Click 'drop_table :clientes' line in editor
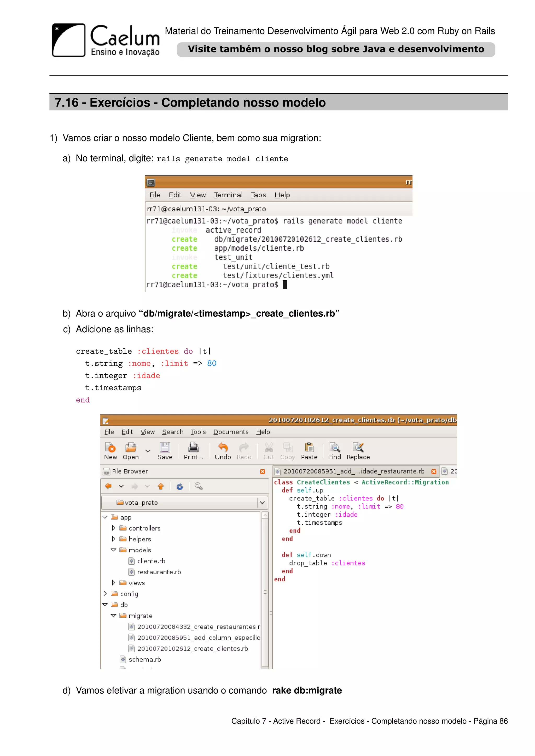This screenshot has height=756, width=535. point(327,563)
